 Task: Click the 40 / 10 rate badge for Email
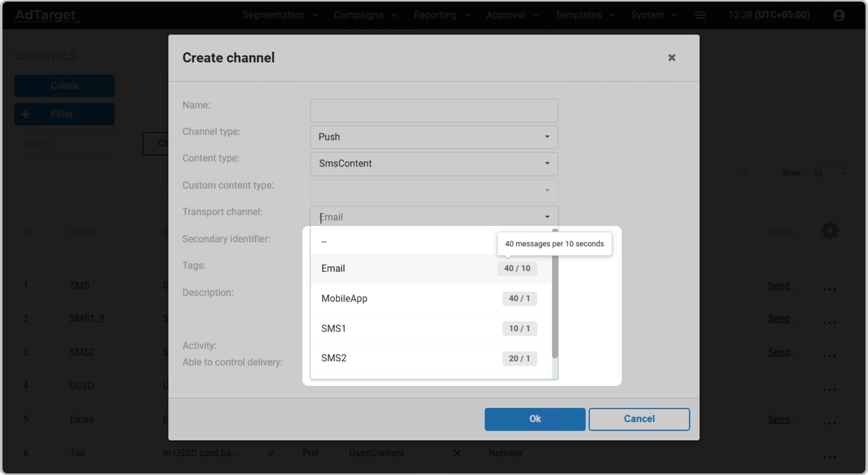[517, 268]
